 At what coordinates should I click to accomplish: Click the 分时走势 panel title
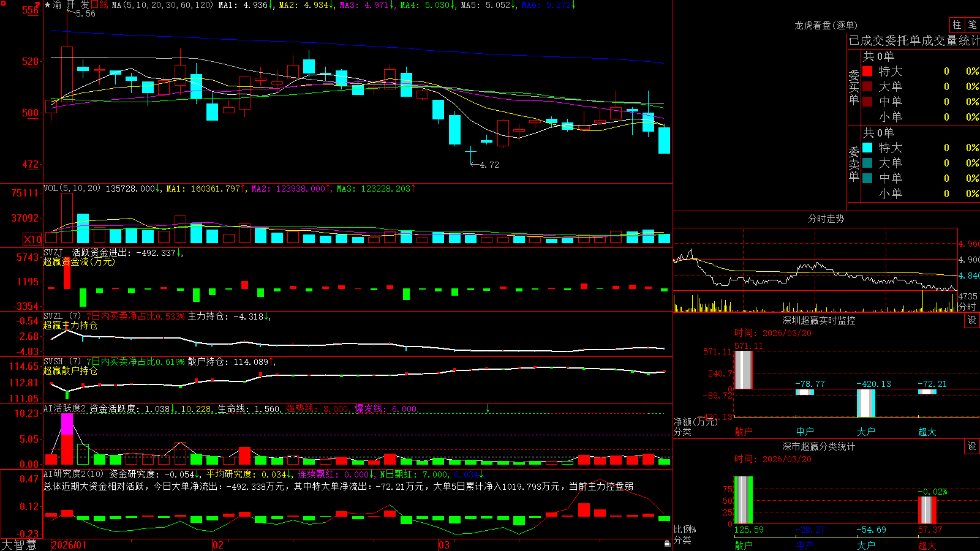826,219
